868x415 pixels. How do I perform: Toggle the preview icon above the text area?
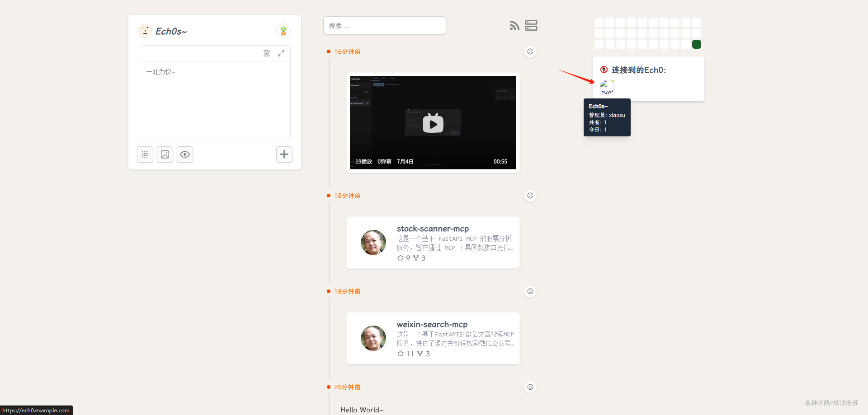267,53
